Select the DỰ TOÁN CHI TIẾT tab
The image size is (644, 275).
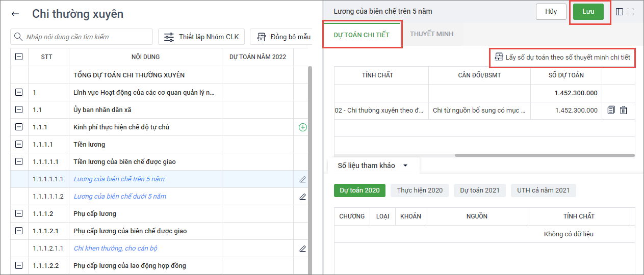[362, 35]
